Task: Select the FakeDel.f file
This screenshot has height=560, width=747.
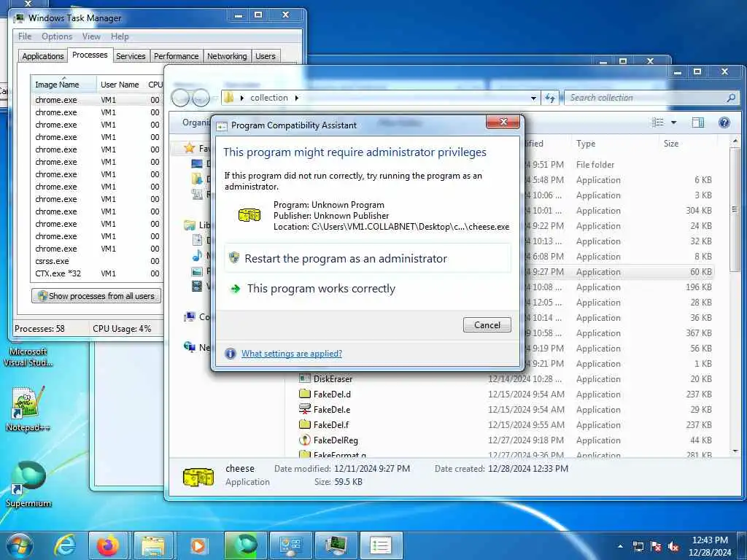Action: pyautogui.click(x=331, y=425)
